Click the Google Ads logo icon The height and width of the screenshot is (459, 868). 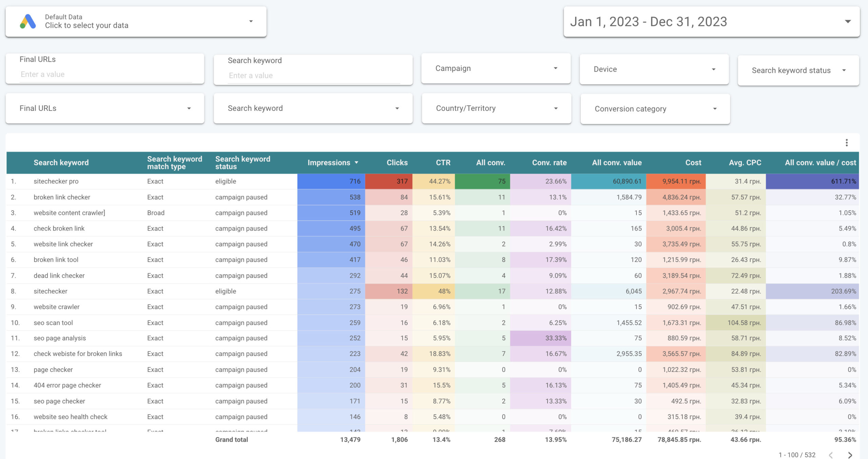click(x=28, y=21)
